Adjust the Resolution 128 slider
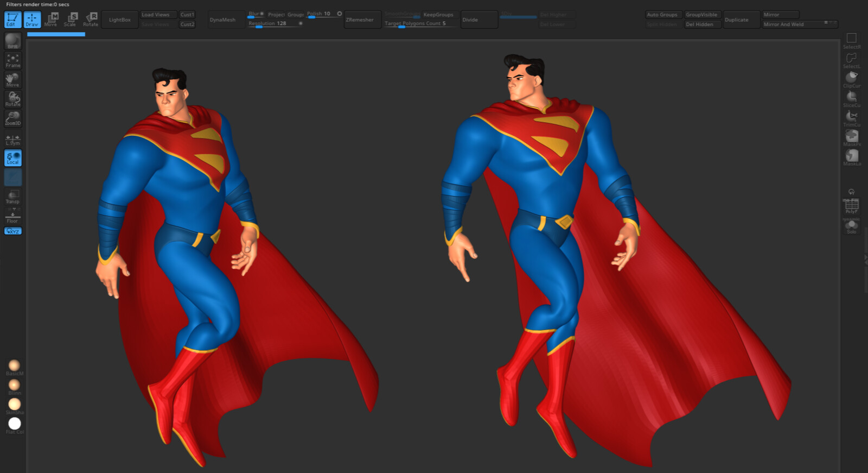The height and width of the screenshot is (473, 868). point(275,24)
